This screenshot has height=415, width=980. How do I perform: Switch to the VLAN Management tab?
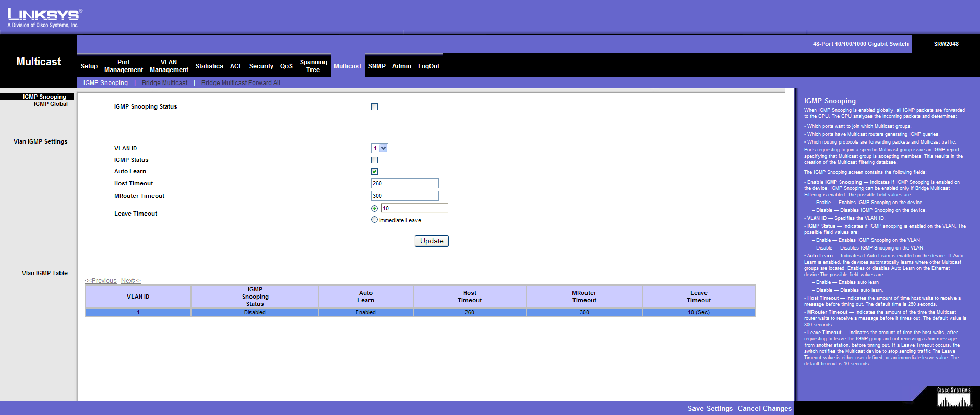[x=169, y=66]
